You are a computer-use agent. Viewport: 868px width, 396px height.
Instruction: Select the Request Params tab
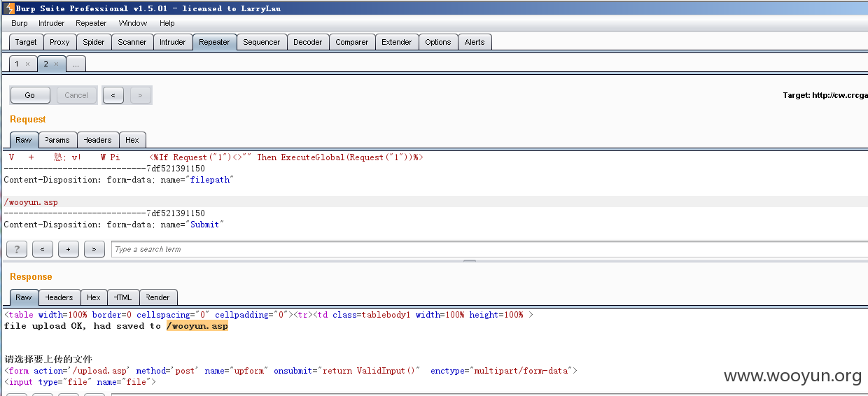point(57,140)
